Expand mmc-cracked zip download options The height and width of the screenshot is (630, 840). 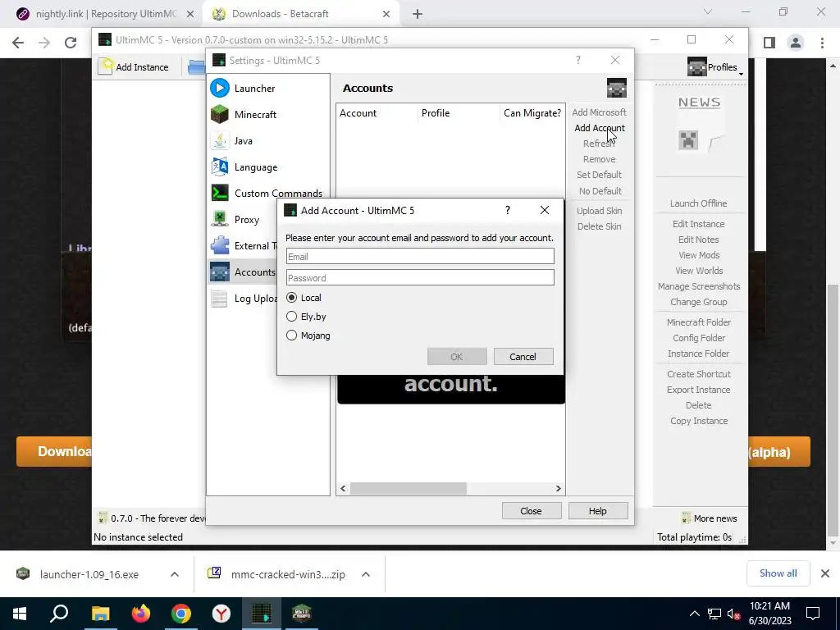pos(366,574)
